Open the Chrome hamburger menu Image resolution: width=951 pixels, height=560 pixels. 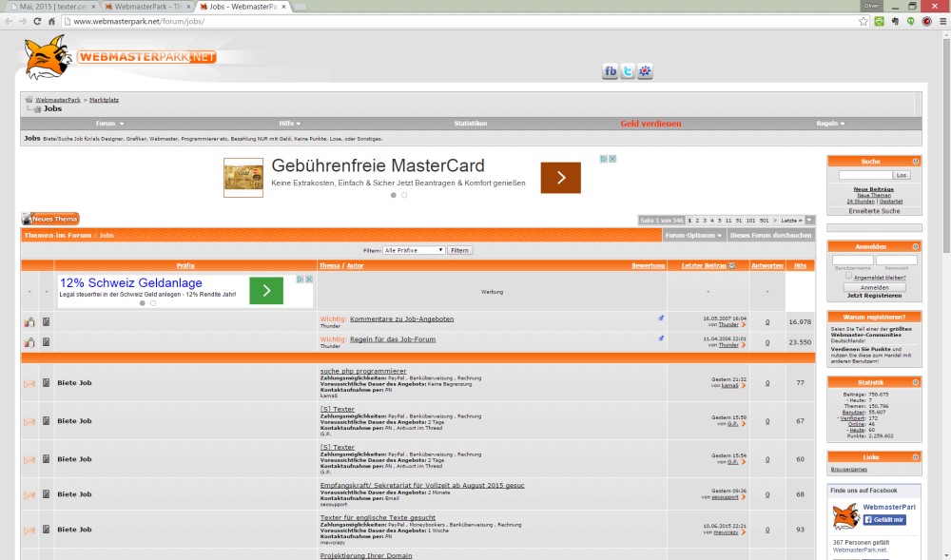(941, 21)
